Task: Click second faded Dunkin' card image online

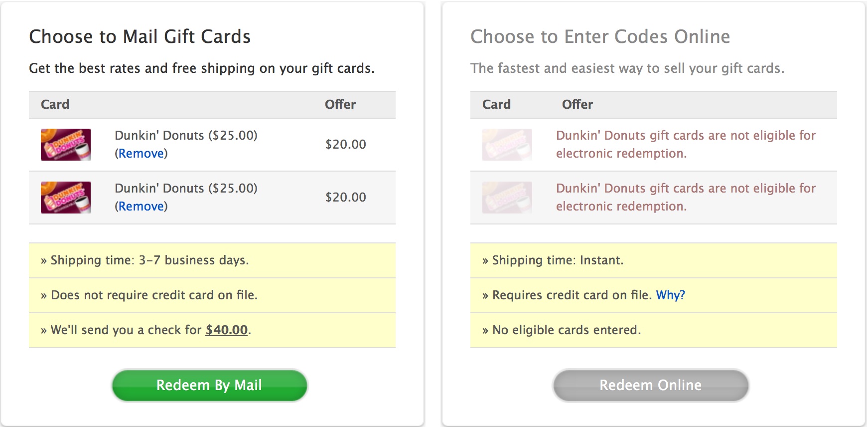Action: pyautogui.click(x=507, y=198)
